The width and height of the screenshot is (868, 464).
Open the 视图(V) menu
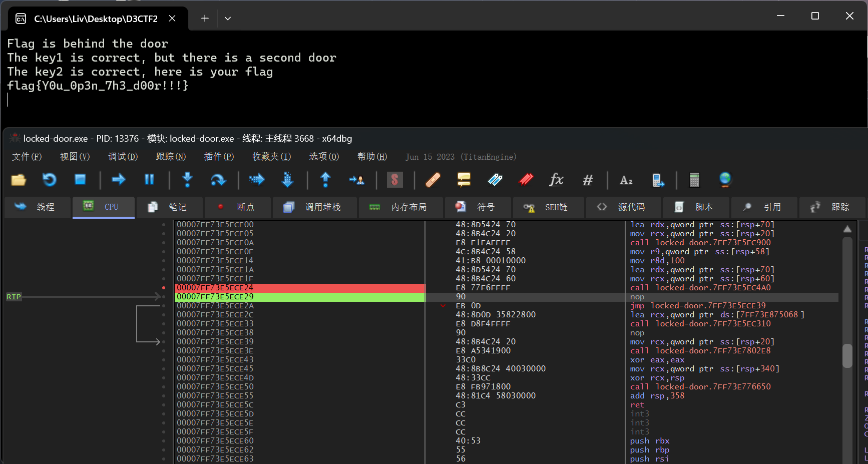pos(75,157)
